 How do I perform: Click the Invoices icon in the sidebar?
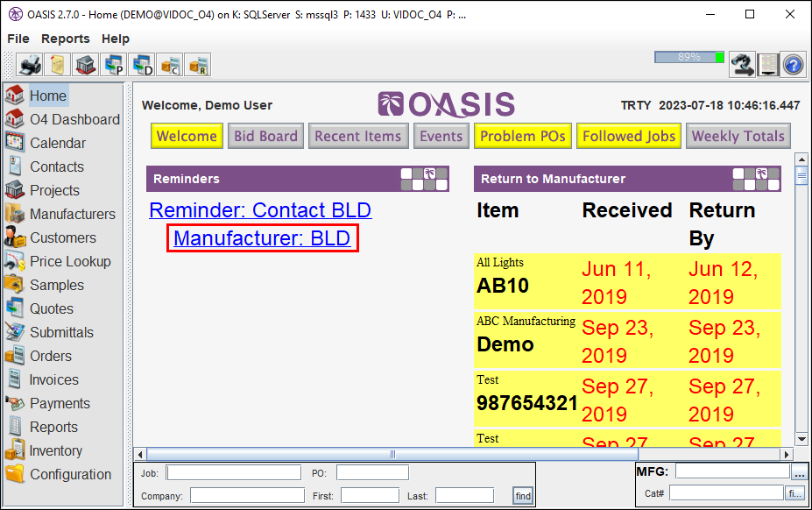click(x=15, y=379)
